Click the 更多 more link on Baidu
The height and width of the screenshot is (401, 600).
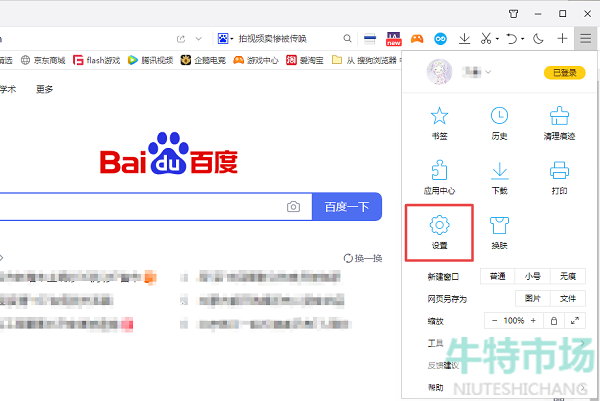coord(44,89)
